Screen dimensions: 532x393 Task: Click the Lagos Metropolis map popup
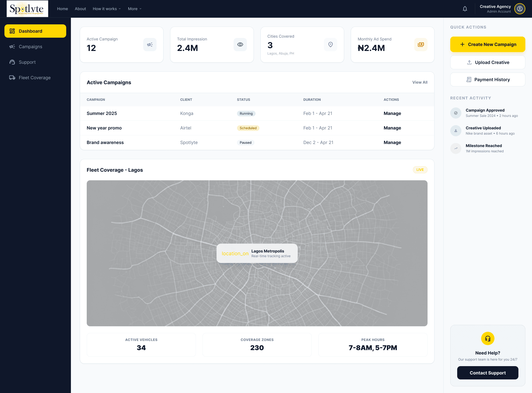tap(257, 253)
